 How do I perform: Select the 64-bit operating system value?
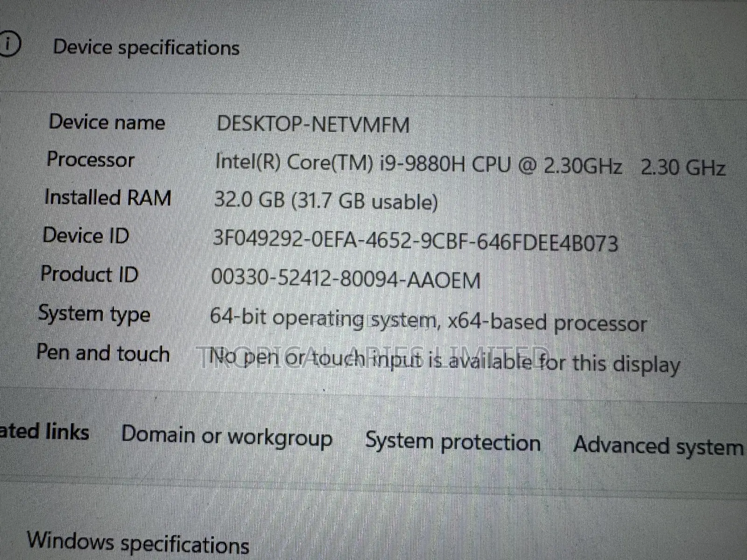coord(428,320)
